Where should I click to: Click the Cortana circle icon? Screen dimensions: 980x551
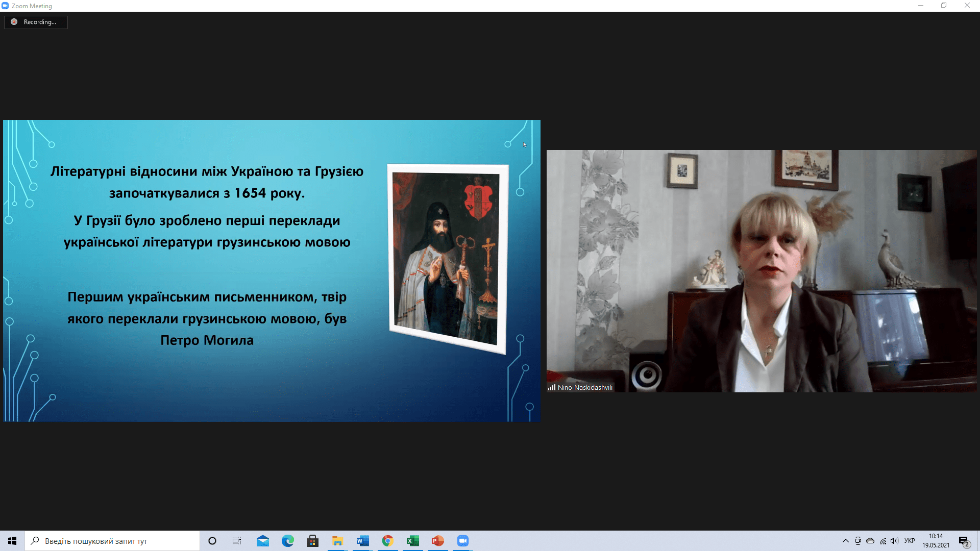(x=212, y=541)
